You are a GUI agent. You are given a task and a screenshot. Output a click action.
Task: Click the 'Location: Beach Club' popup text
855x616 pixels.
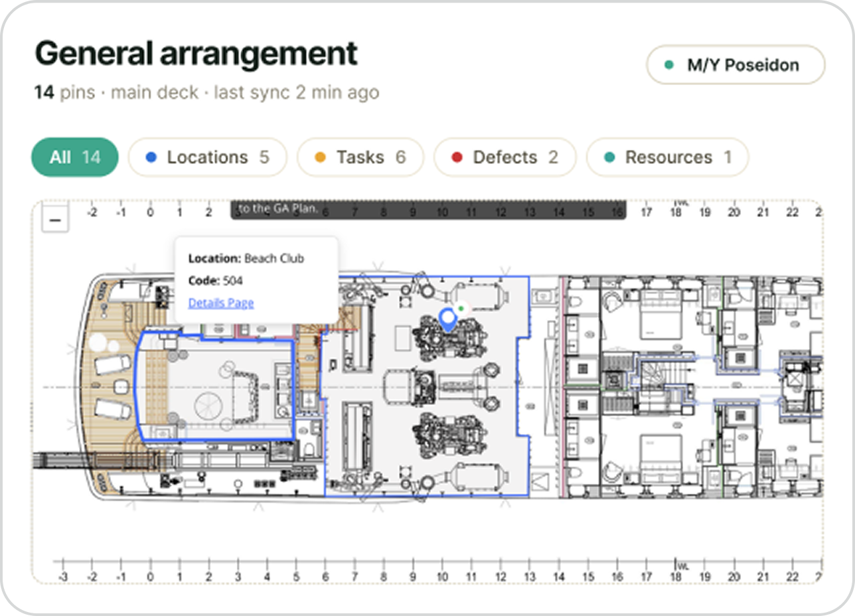tap(246, 258)
